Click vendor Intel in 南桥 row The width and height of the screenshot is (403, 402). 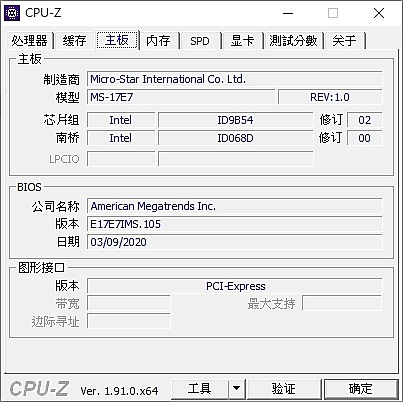coord(121,138)
